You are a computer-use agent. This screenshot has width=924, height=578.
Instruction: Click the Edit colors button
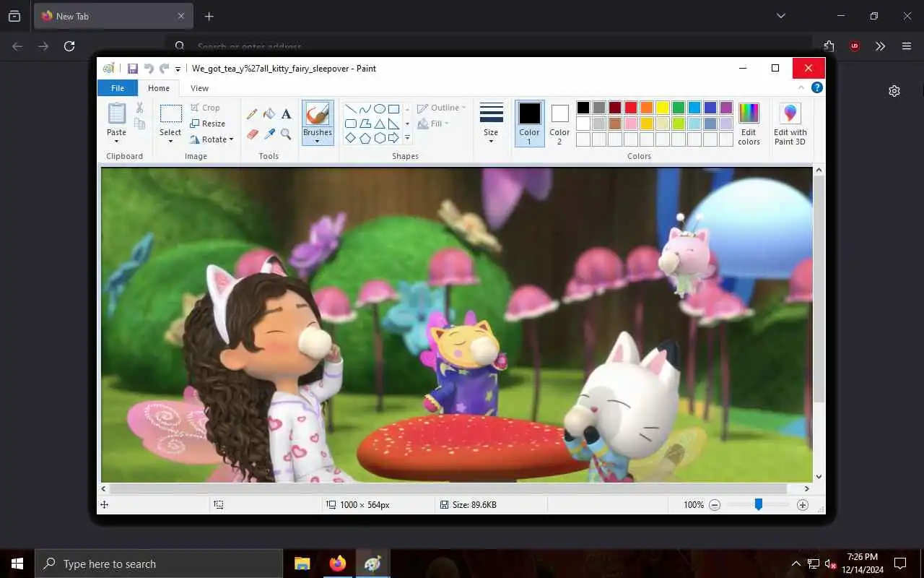[x=749, y=124]
